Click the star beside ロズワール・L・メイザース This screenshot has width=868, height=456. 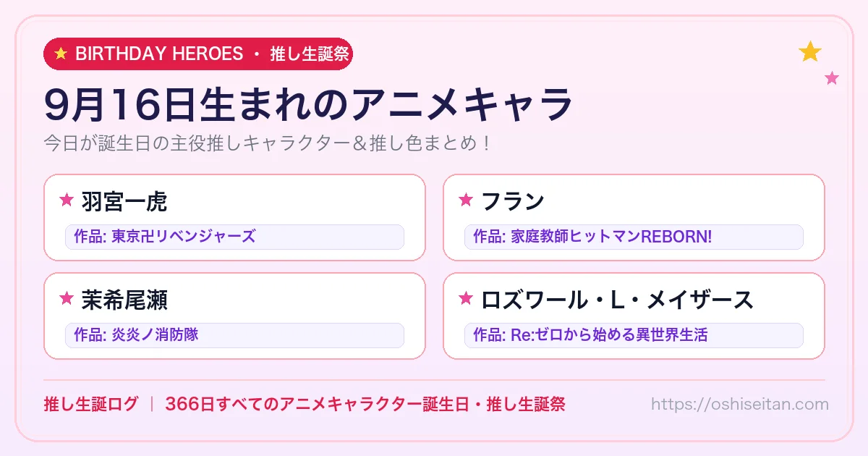click(x=466, y=298)
